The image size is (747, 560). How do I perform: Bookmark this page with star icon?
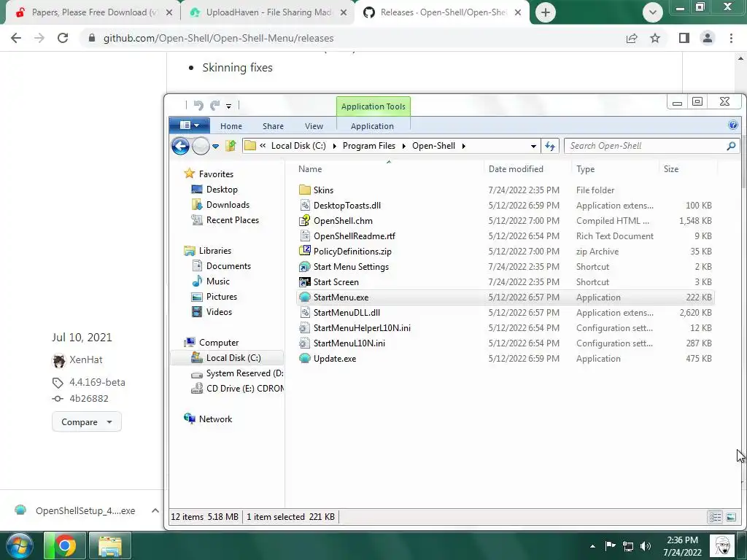(x=655, y=38)
